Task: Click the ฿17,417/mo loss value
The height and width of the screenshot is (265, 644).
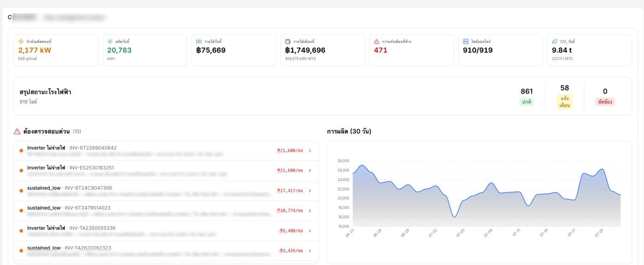Action: click(290, 191)
